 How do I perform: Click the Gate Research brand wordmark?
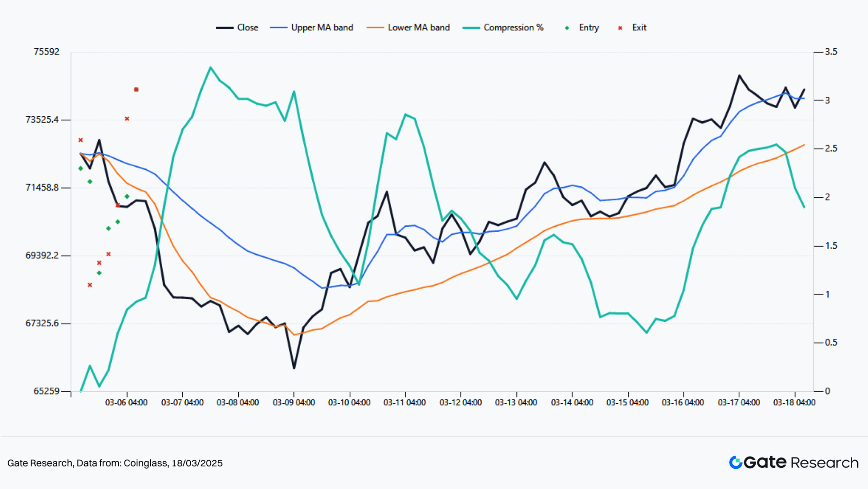click(800, 462)
